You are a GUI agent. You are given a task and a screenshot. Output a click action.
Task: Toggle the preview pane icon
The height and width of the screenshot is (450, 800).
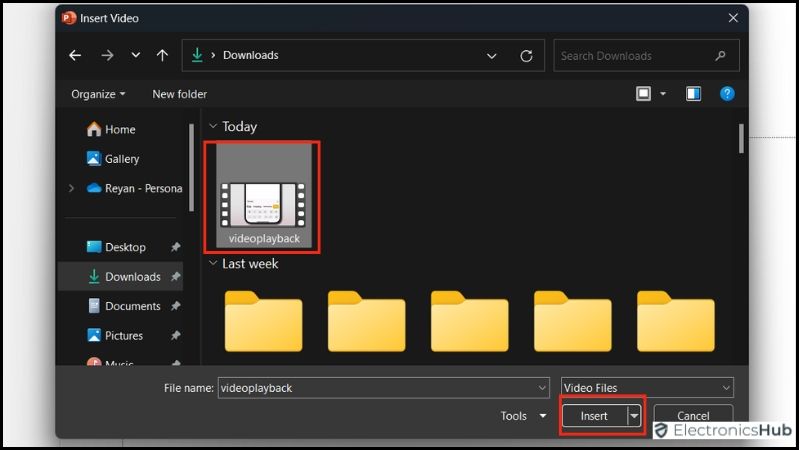point(693,94)
